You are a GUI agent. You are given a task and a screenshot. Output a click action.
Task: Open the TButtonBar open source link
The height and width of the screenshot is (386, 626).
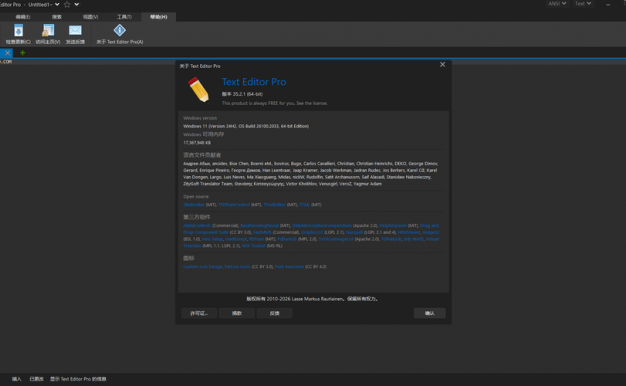click(x=194, y=205)
